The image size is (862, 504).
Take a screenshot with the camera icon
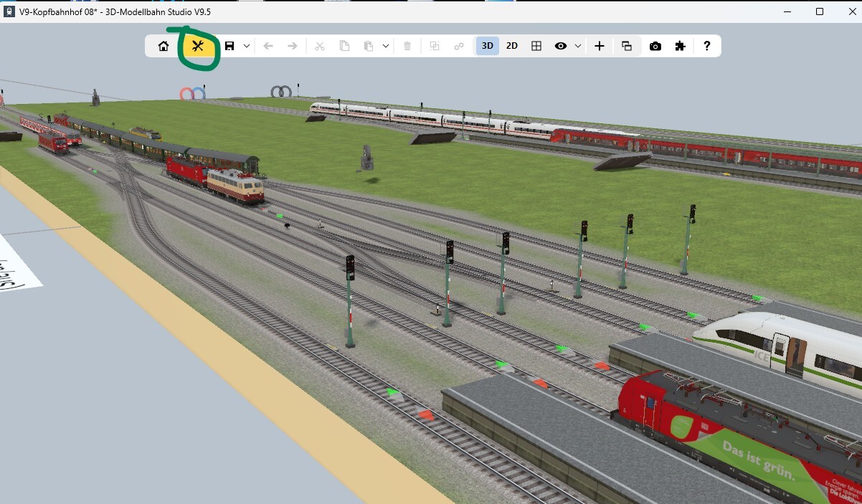pos(655,45)
